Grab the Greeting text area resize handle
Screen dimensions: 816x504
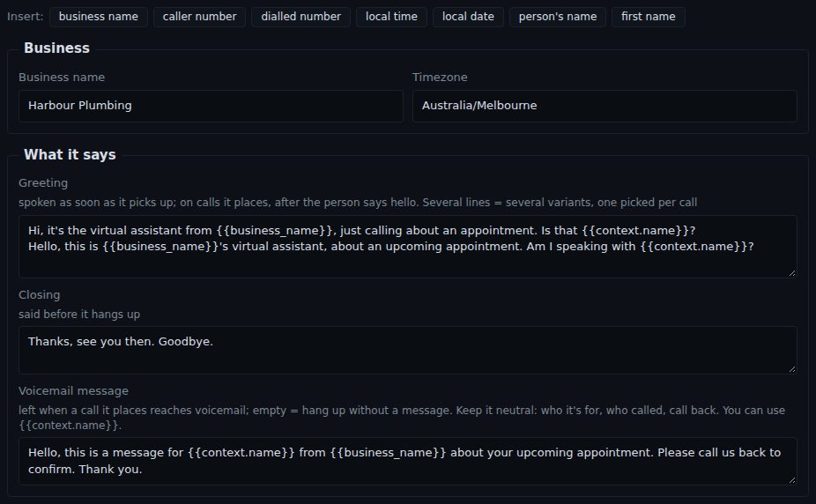tap(792, 273)
